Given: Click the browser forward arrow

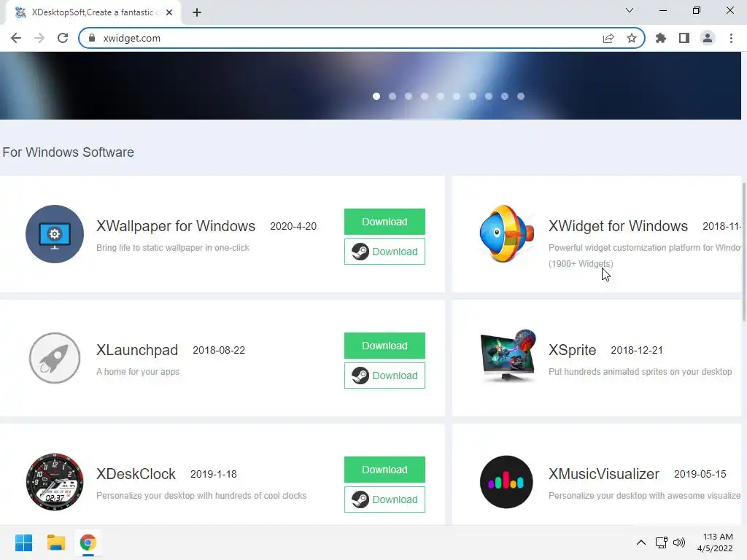Looking at the screenshot, I should click(39, 38).
